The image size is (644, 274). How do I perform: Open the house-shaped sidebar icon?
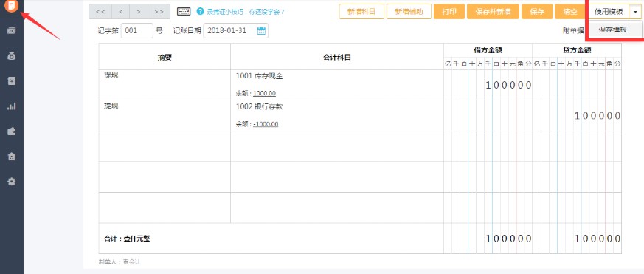click(12, 157)
